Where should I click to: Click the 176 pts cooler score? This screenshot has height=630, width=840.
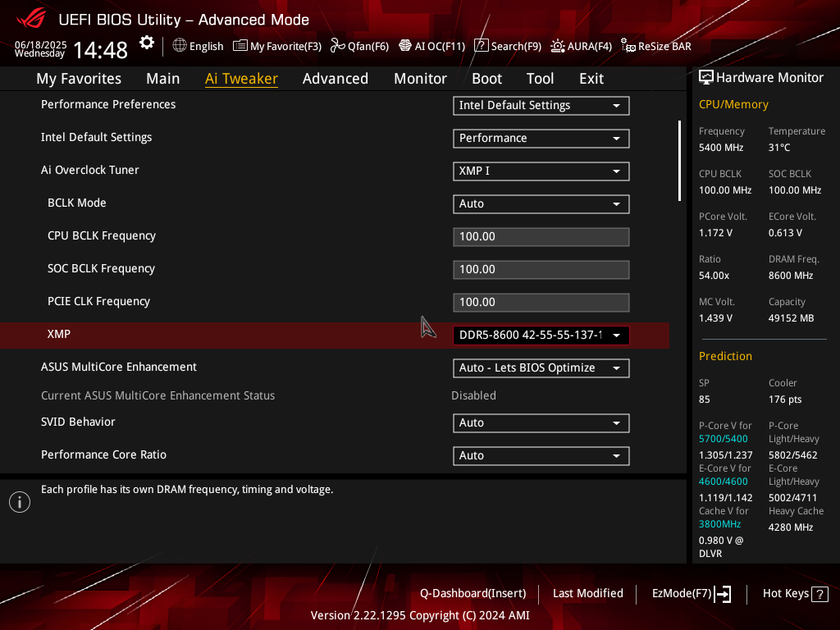click(x=785, y=399)
